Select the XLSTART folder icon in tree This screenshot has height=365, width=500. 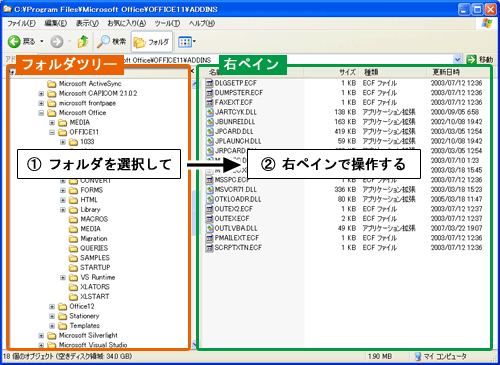(x=73, y=297)
